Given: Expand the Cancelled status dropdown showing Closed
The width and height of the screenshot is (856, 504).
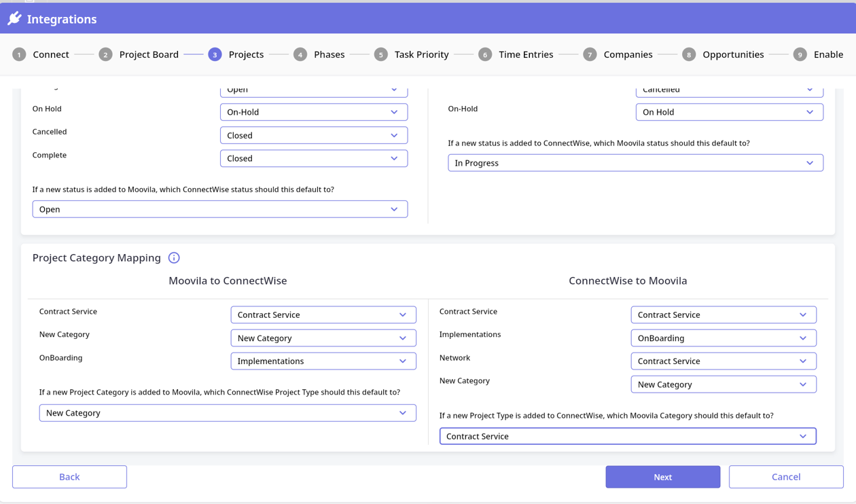Looking at the screenshot, I should point(313,135).
